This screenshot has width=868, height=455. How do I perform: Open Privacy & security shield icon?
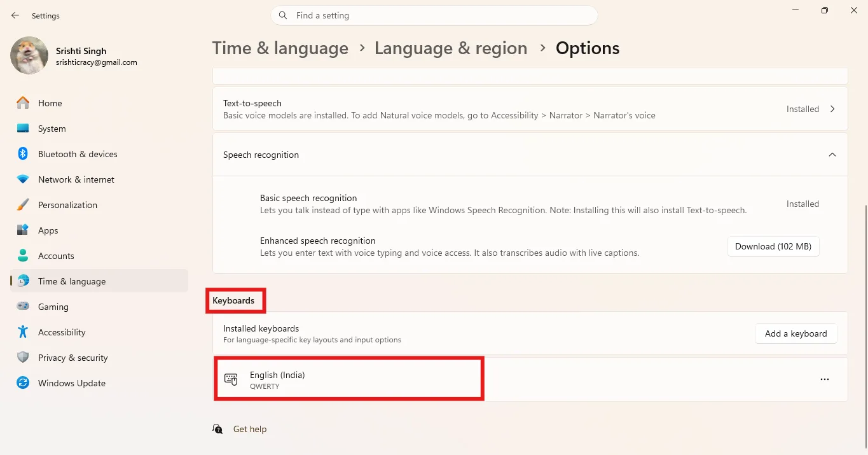click(x=23, y=358)
